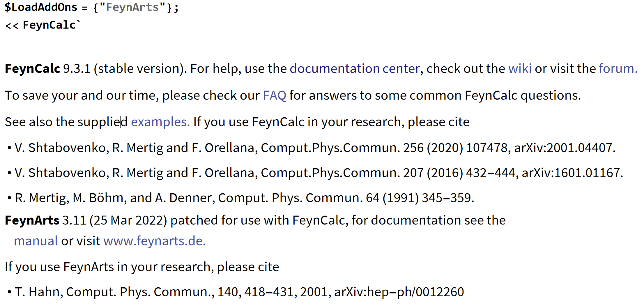
Task: Click the arXiv:hep-ph/0012260 reference text
Action: point(399,292)
